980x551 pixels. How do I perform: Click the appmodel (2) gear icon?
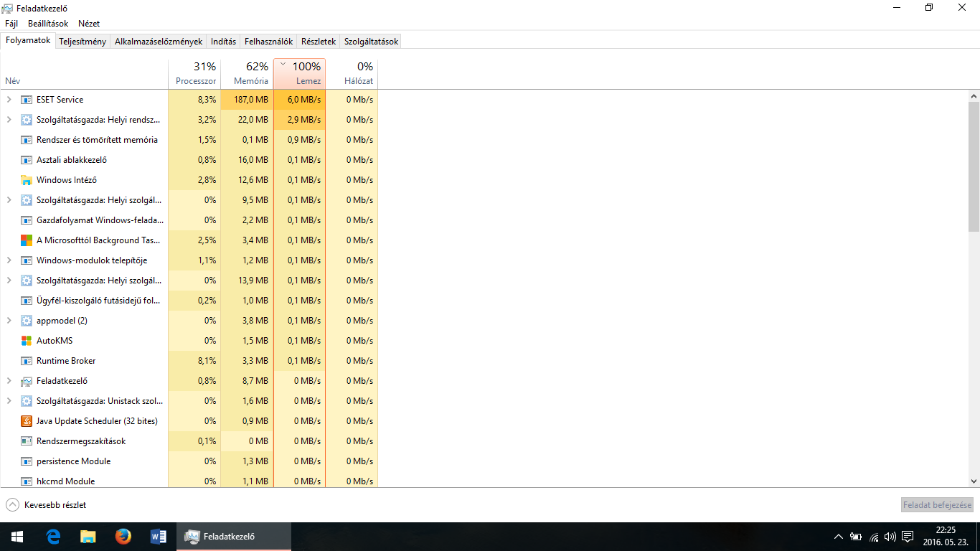(x=27, y=321)
